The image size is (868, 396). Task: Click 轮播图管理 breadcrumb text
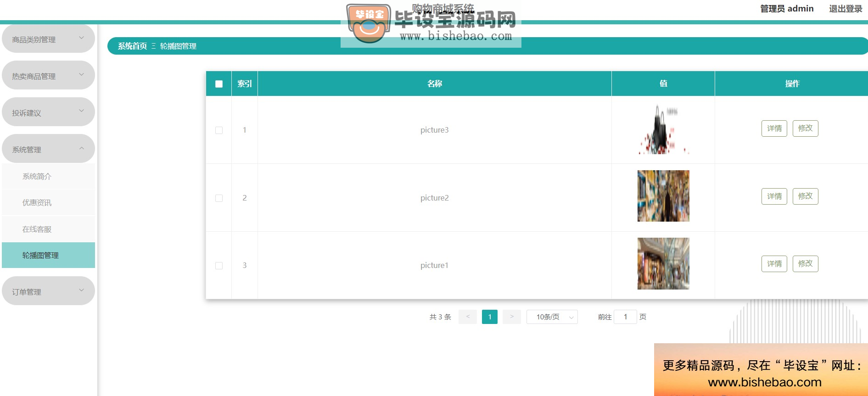(x=178, y=46)
